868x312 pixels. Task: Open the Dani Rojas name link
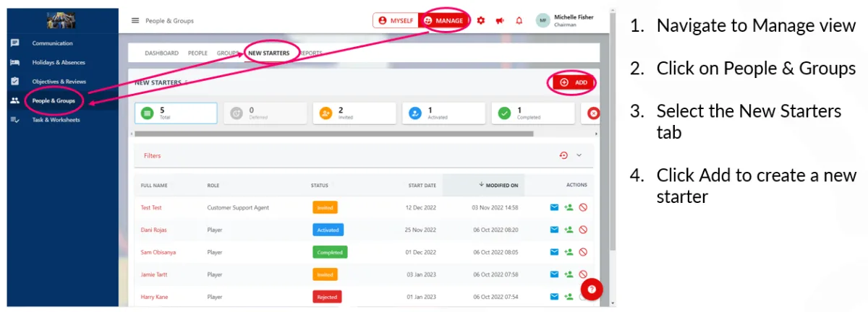pyautogui.click(x=155, y=230)
